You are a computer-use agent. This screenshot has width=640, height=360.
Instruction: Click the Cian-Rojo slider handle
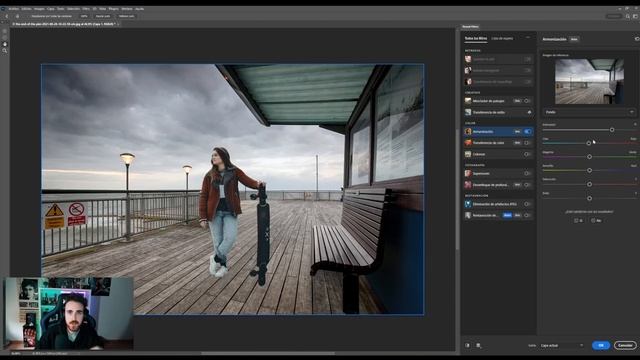(x=589, y=143)
